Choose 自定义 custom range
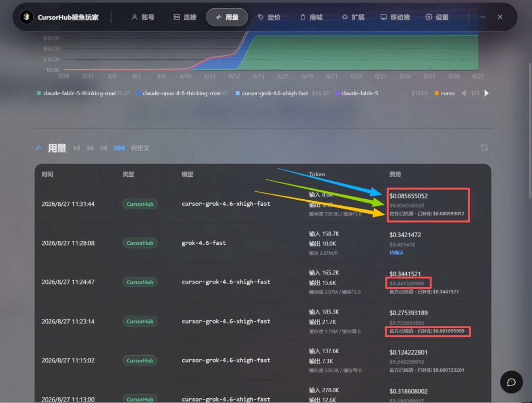Image resolution: width=532 pixels, height=403 pixels. pos(140,148)
